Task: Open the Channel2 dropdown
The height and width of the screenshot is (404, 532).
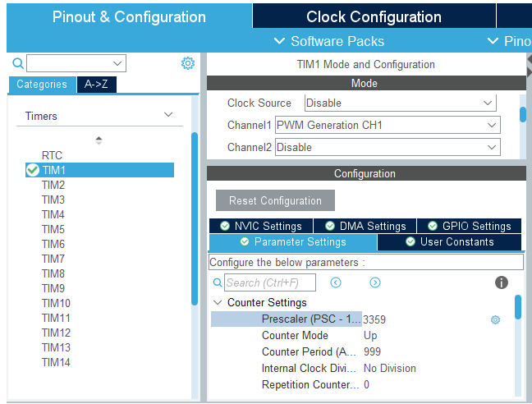Action: click(492, 148)
